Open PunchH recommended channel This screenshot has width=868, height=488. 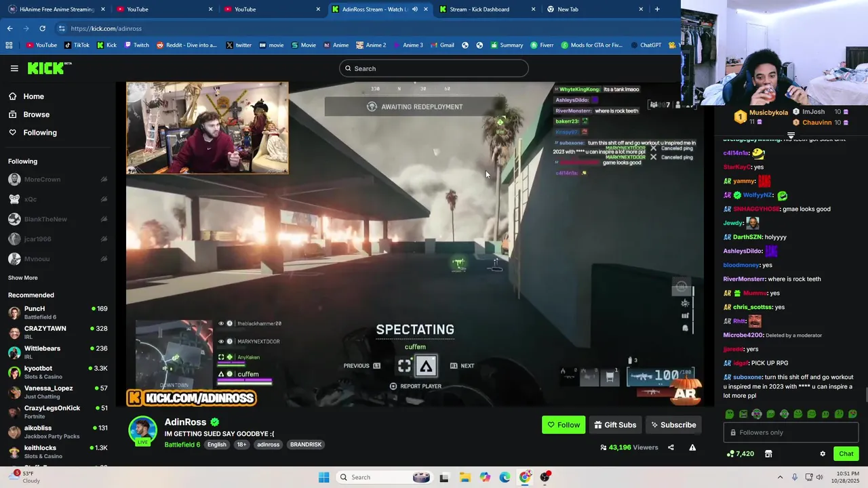click(x=58, y=312)
